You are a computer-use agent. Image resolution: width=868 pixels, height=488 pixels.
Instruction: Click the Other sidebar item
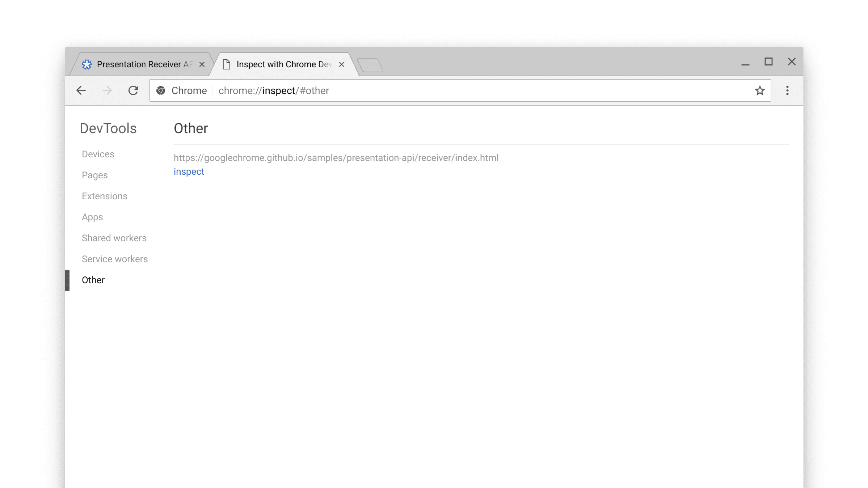tap(94, 280)
